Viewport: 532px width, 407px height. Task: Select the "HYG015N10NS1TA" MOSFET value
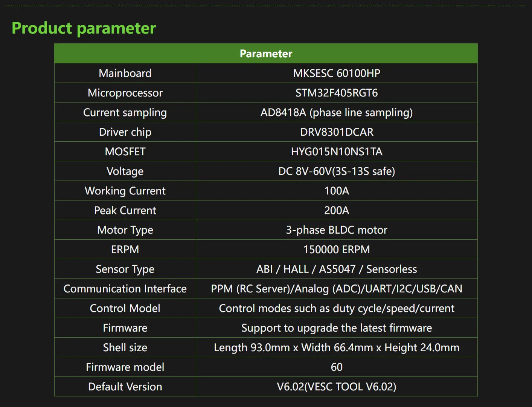(x=337, y=151)
